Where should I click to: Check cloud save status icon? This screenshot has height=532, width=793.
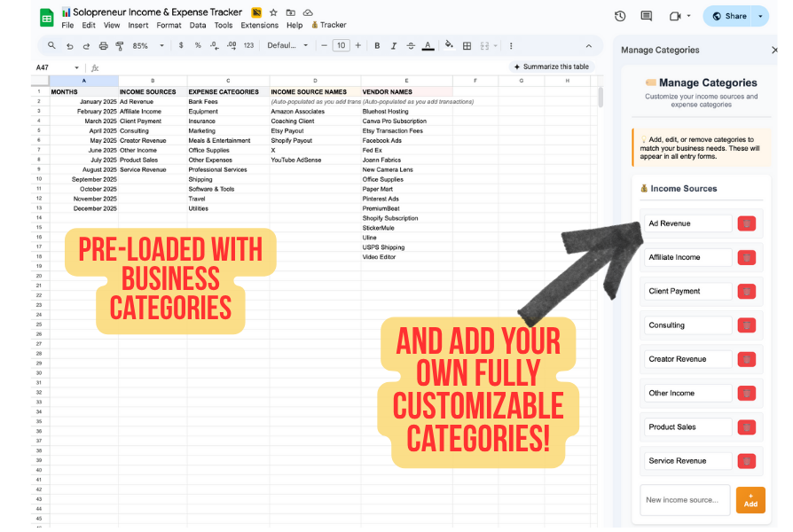coord(308,12)
